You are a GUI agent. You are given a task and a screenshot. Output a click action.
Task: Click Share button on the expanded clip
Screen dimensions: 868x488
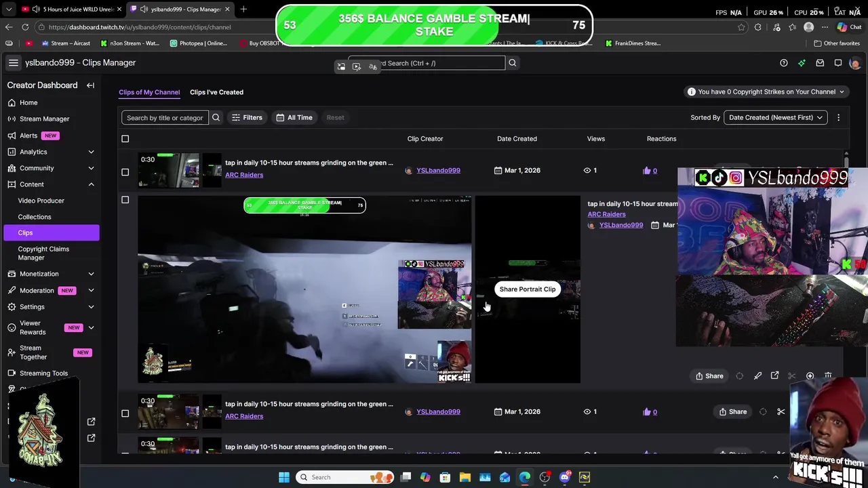tap(709, 376)
